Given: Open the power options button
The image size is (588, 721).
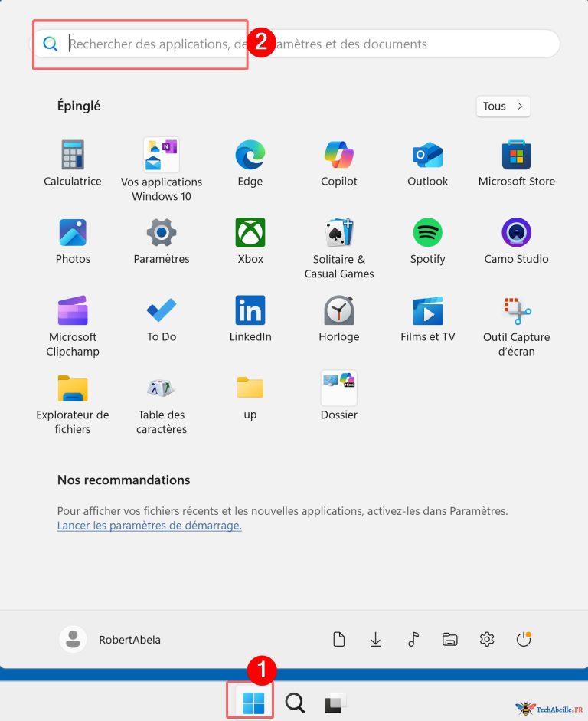Looking at the screenshot, I should pos(524,639).
